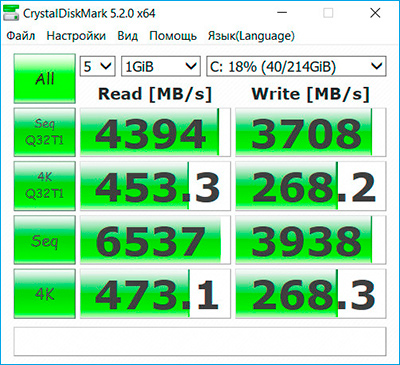Click the 4K read result 473.1
The width and height of the screenshot is (400, 365).
point(155,294)
